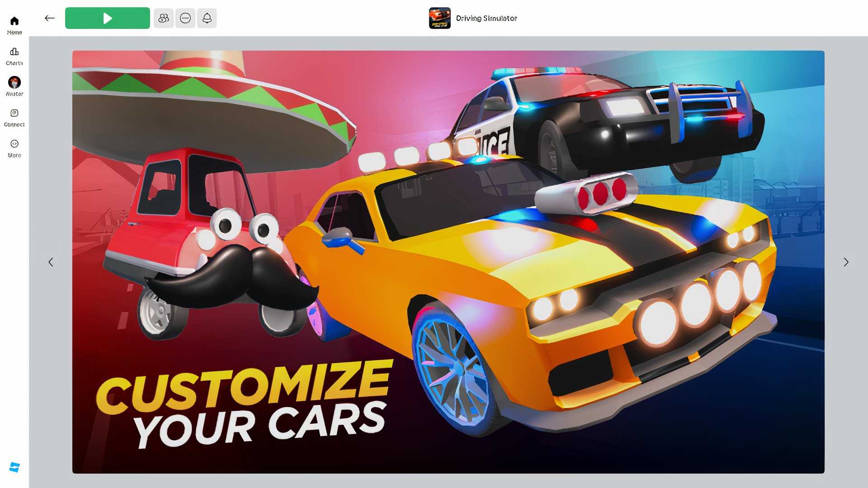The image size is (868, 488).
Task: Open the Connect sidebar item
Action: (14, 117)
